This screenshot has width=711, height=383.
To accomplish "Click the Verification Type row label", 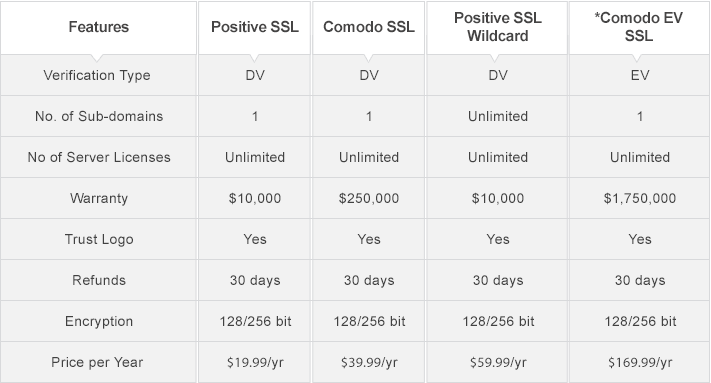I will (97, 75).
